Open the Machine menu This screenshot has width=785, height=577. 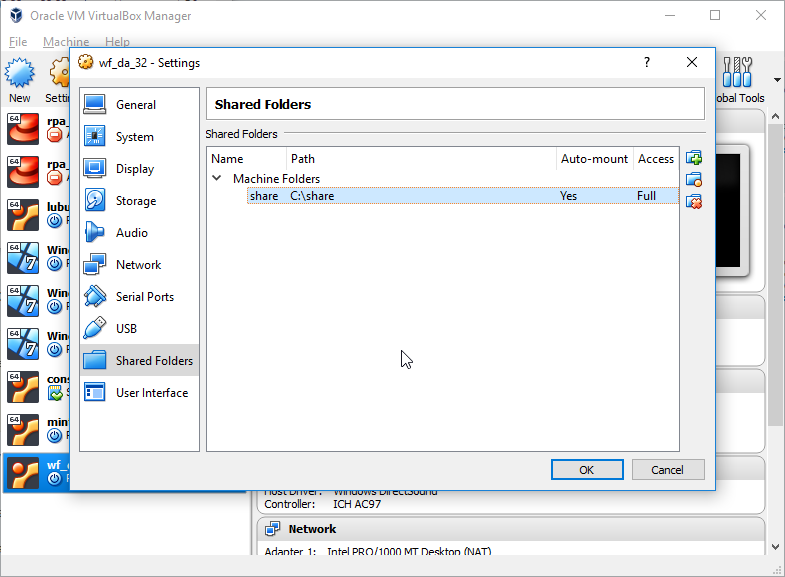[66, 42]
